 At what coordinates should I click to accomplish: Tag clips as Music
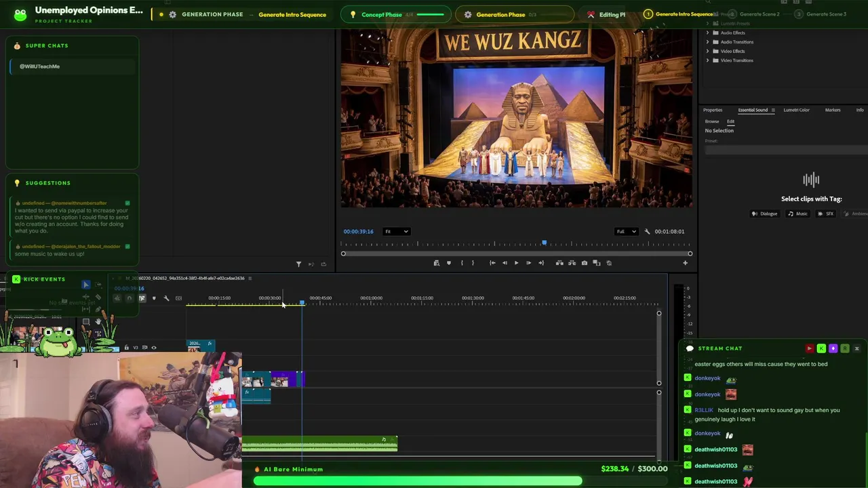(x=797, y=213)
